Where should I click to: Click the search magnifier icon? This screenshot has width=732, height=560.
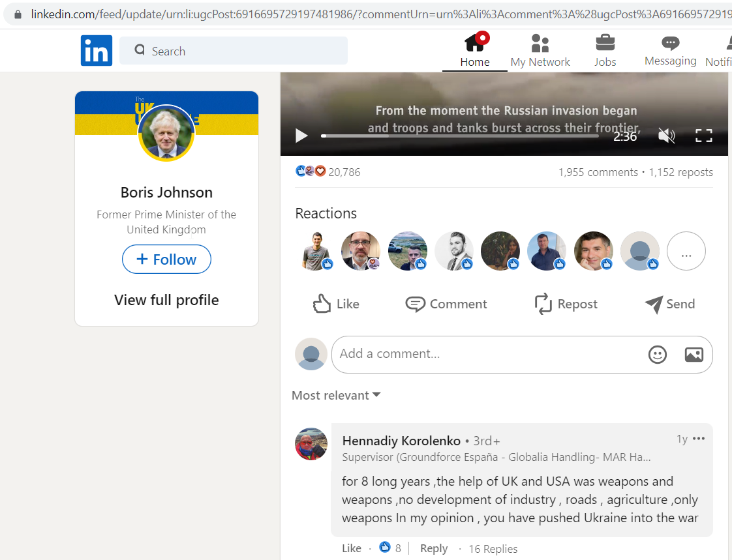(x=140, y=50)
